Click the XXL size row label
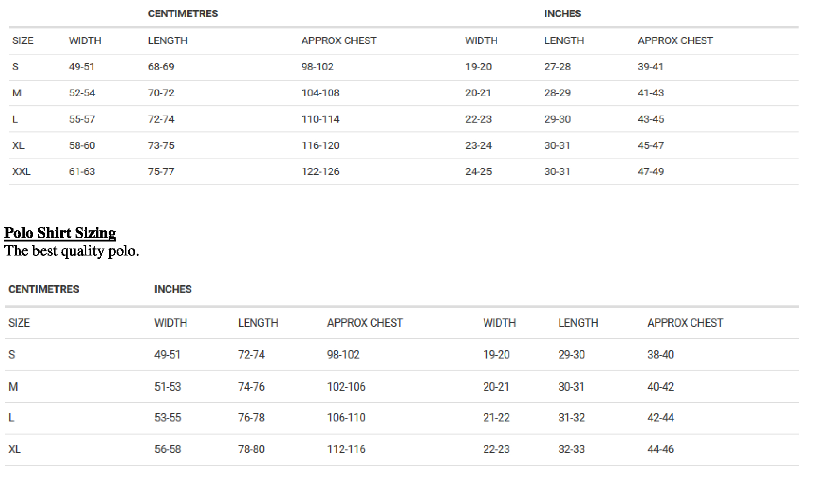814x504 pixels. (21, 172)
